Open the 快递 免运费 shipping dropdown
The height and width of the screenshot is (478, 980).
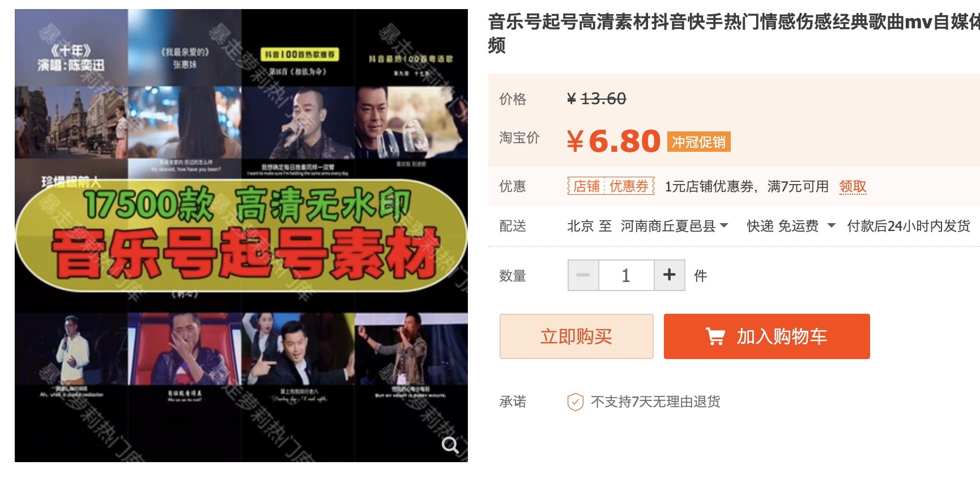click(x=791, y=226)
